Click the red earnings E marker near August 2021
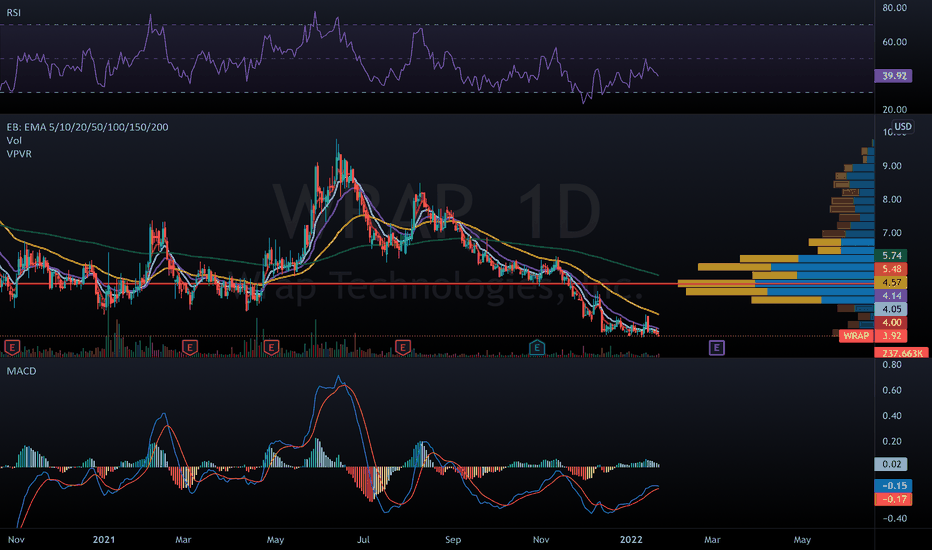Screen dimensions: 932x550 pos(403,347)
